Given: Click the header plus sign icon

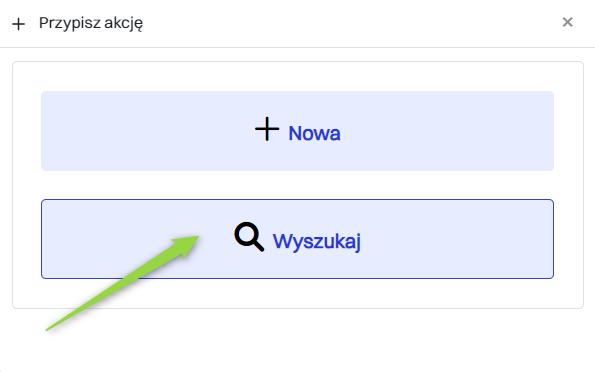Looking at the screenshot, I should click(18, 24).
